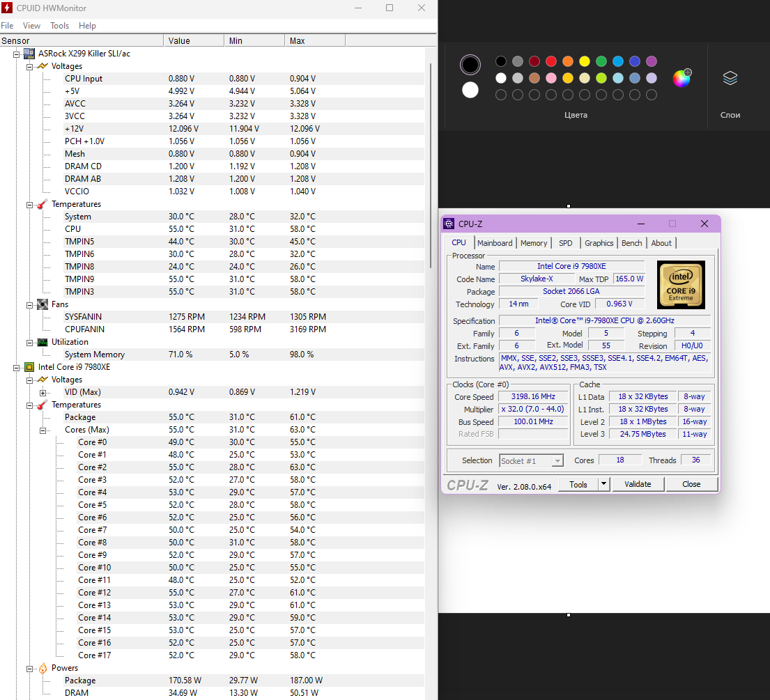Click the Utilization graph icon
770x700 pixels.
point(43,342)
